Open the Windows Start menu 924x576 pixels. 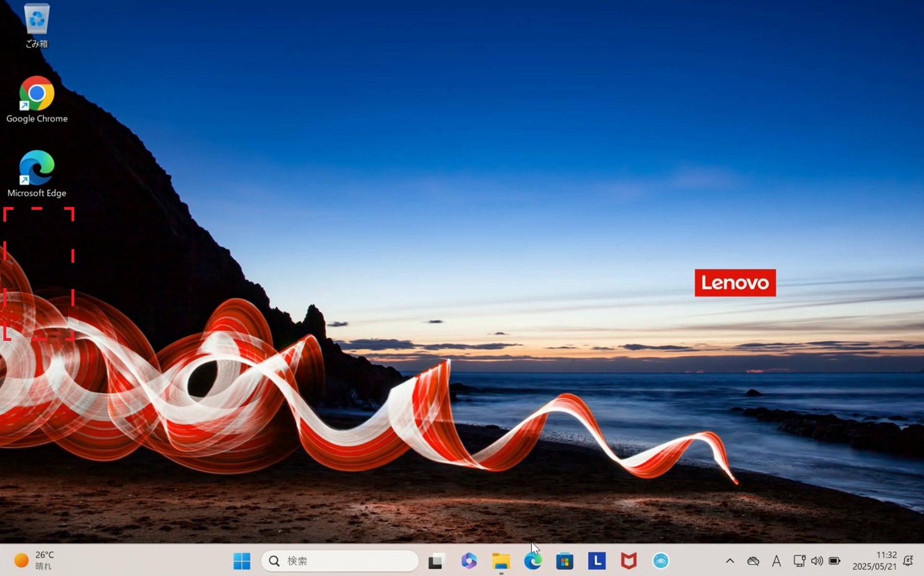point(242,561)
